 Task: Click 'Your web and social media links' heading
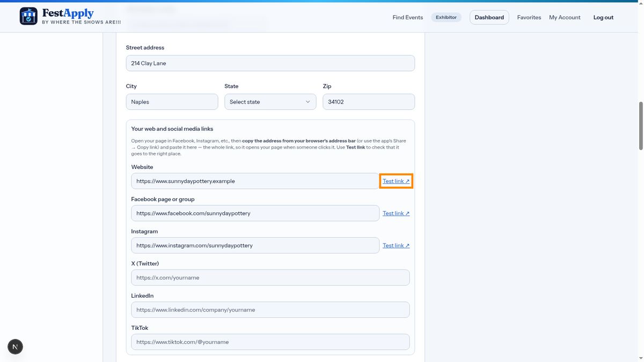172,129
